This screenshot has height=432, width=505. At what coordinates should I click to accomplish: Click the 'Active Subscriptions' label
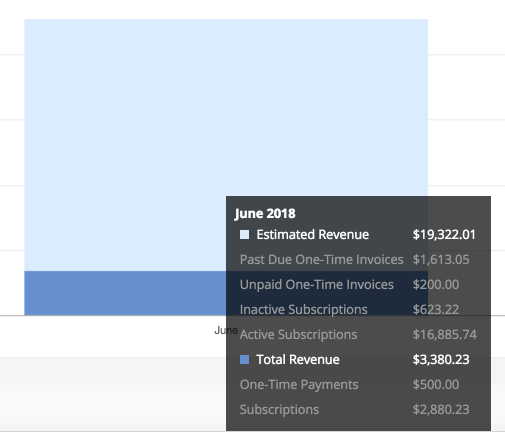point(299,335)
